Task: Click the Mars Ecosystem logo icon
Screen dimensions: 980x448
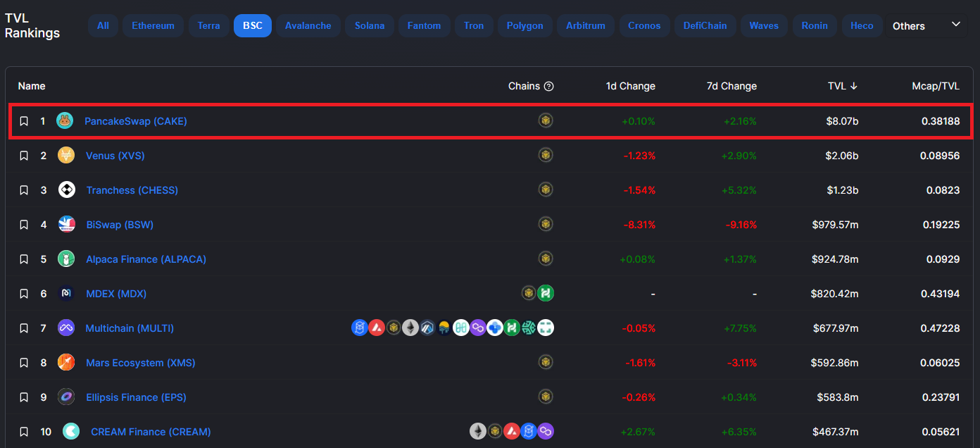Action: click(x=66, y=362)
